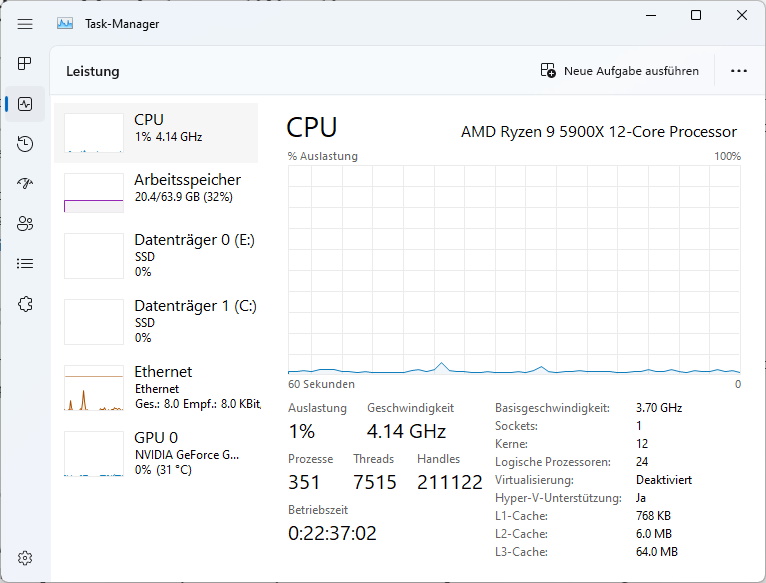Maximize the Task-Manager window
766x583 pixels.
696,16
